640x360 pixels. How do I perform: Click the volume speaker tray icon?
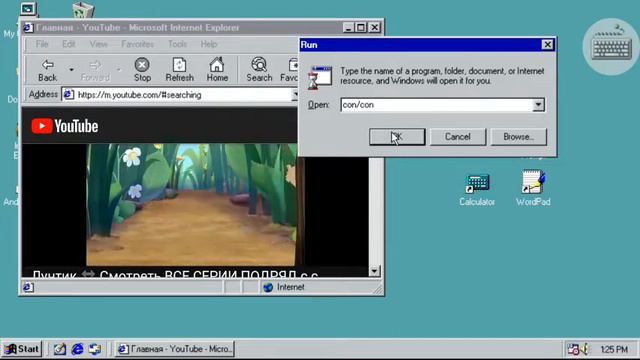(585, 349)
